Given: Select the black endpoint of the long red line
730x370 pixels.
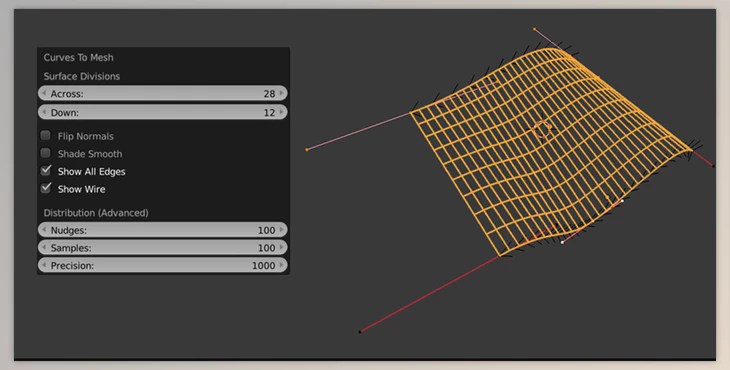Looking at the screenshot, I should (360, 332).
